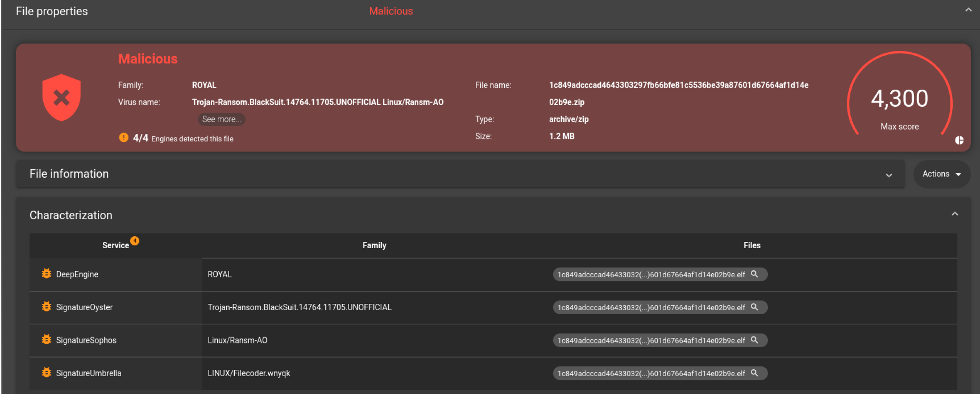Click the Family column header
Screen dimensions: 980x394
pos(374,245)
